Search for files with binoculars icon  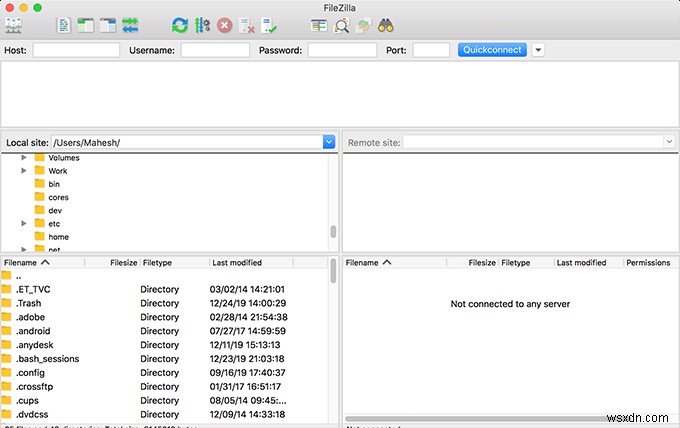[386, 26]
